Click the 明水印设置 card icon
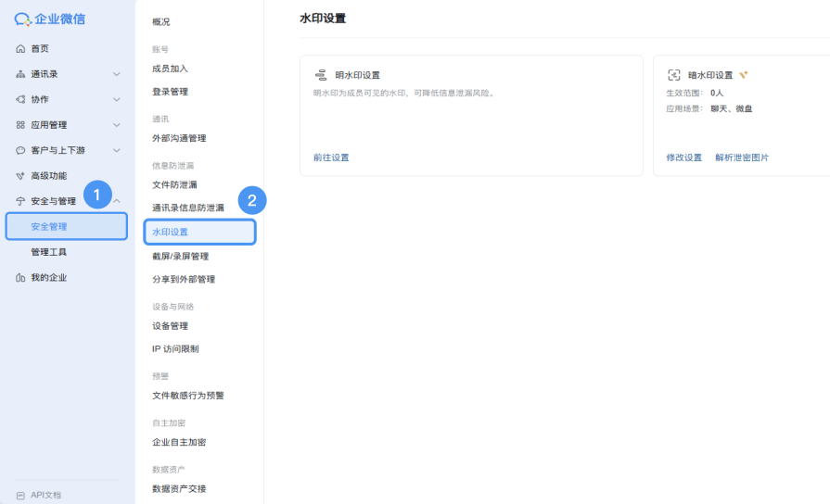 tap(321, 75)
